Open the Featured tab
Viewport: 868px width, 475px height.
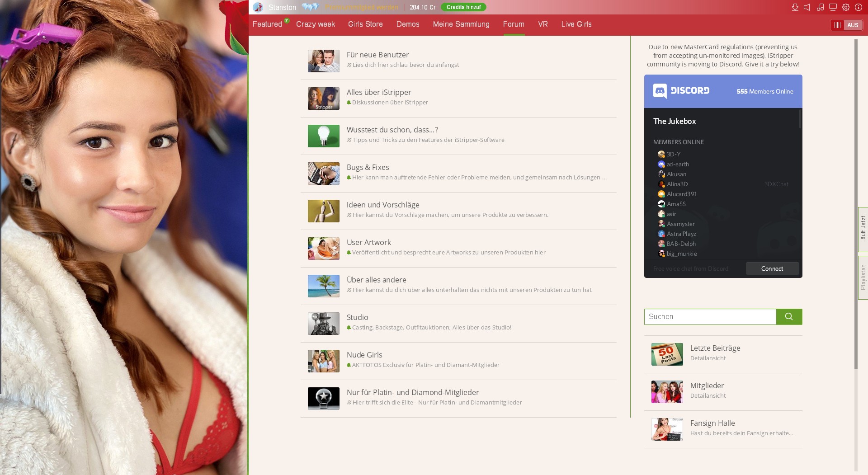pos(267,24)
